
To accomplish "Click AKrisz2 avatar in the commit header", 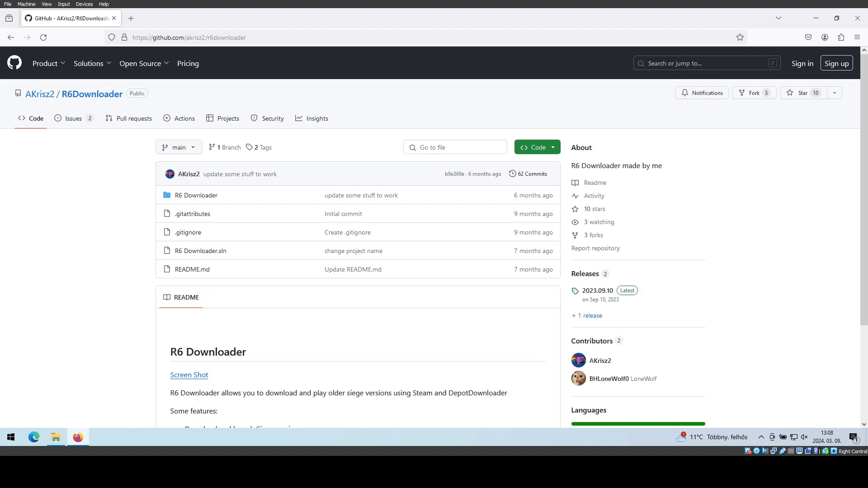I will click(x=170, y=174).
